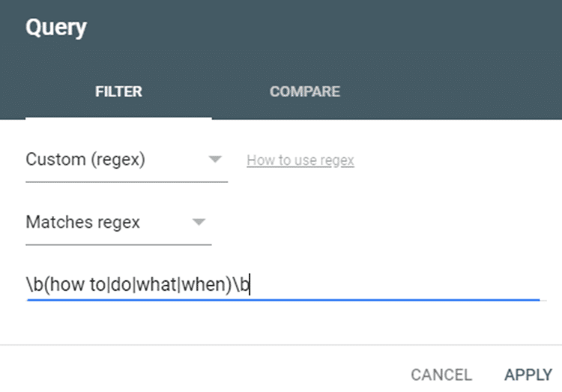Click the dark header area beside Query
The image size is (562, 392).
pos(322,28)
